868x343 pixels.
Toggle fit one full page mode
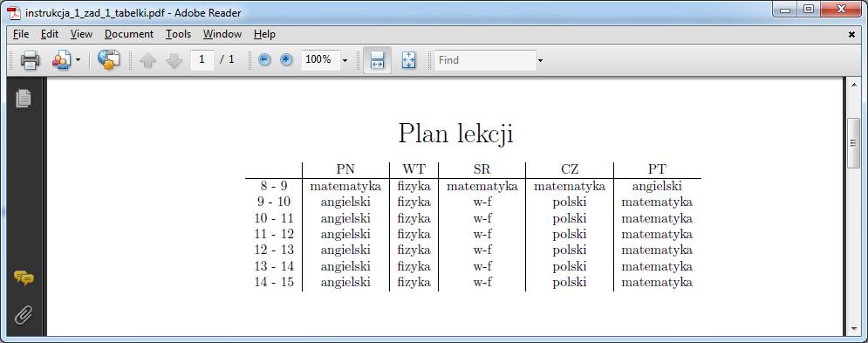[409, 60]
